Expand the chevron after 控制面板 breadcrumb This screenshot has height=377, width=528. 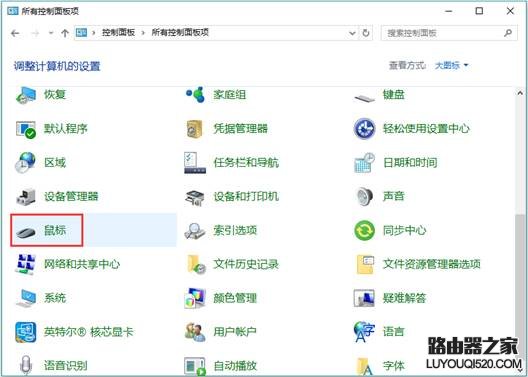click(x=143, y=33)
